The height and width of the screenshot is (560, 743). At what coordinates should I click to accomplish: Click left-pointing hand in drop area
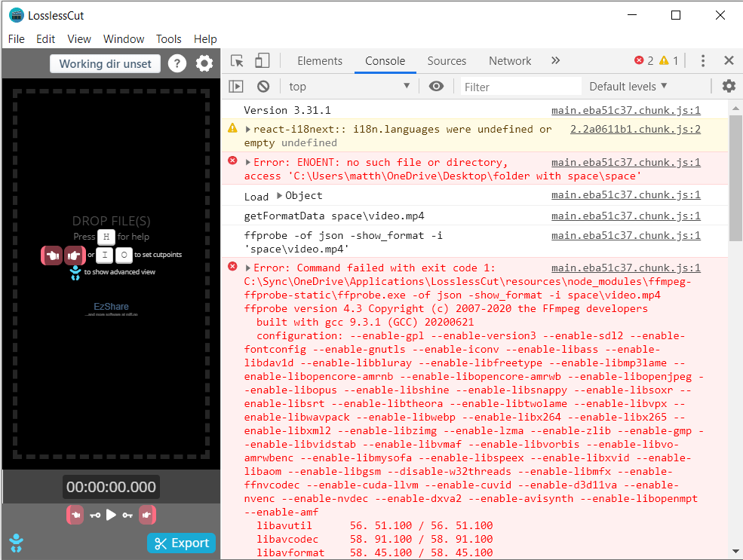point(51,256)
